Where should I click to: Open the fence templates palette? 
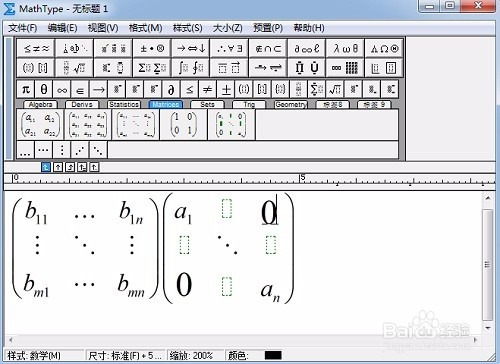[x=36, y=68]
